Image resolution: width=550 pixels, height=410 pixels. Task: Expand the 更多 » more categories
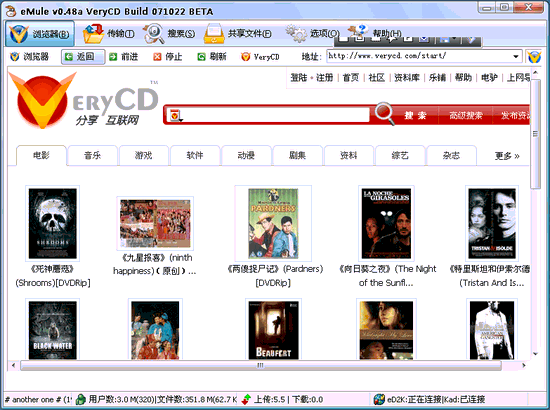point(507,156)
